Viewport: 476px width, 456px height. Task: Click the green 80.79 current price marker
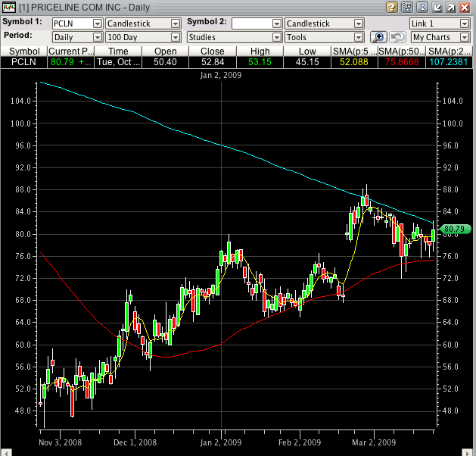454,229
